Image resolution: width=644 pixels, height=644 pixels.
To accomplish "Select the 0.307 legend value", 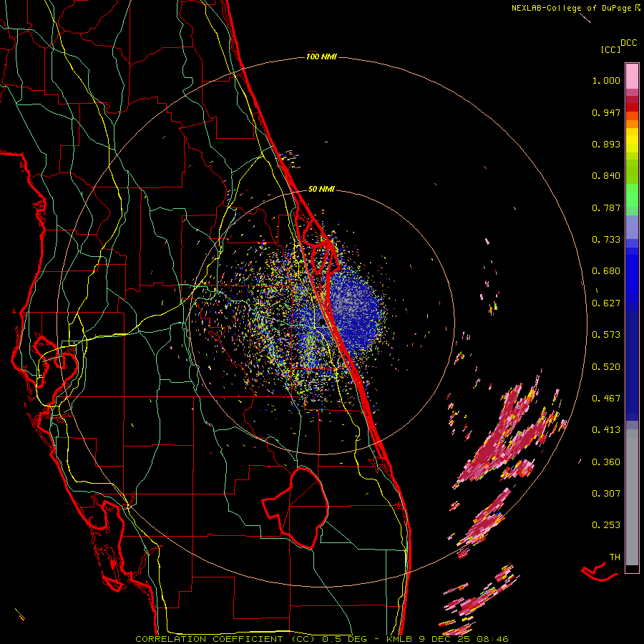I will point(606,494).
